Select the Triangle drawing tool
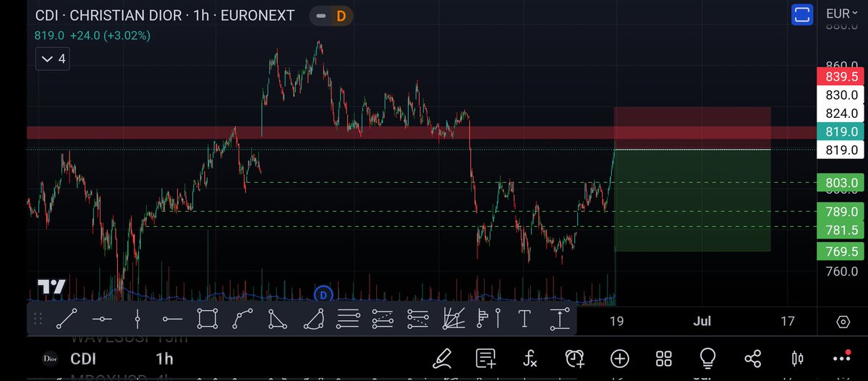Image resolution: width=868 pixels, height=381 pixels. (278, 318)
